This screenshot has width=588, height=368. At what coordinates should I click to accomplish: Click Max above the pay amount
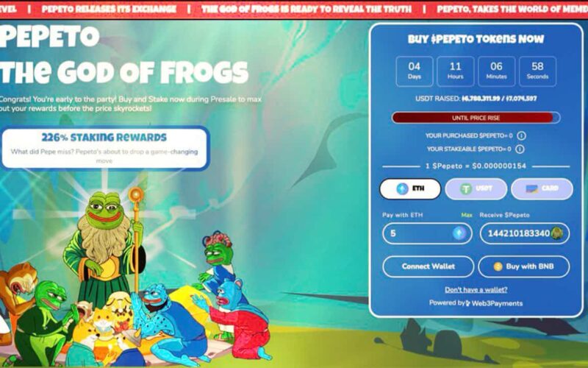point(467,215)
